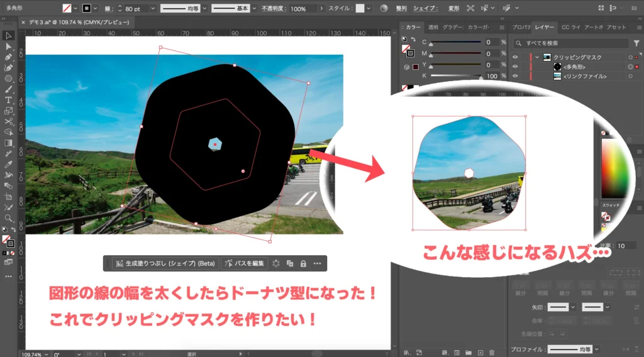Hide the クリッピングマスク layer
The height and width of the screenshot is (357, 644).
(516, 57)
